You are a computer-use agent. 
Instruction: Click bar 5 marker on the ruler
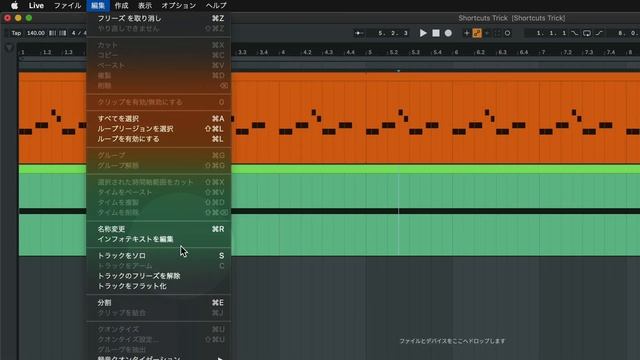coord(370,52)
